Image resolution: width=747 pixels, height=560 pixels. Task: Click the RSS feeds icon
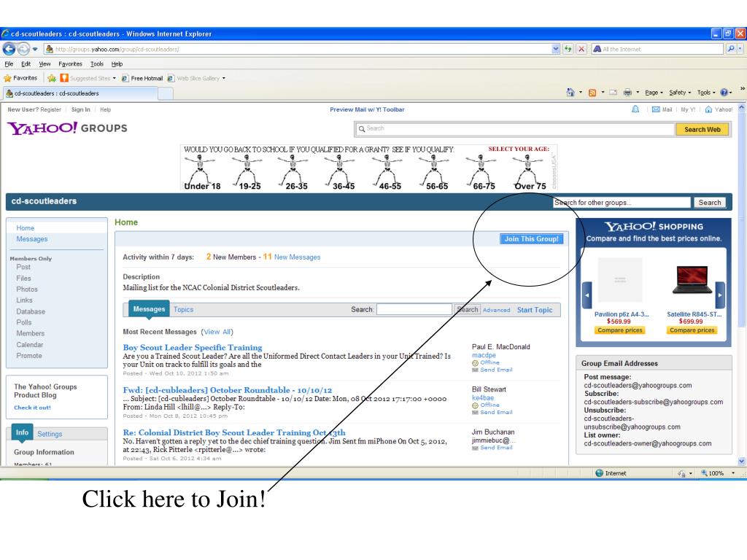(592, 93)
